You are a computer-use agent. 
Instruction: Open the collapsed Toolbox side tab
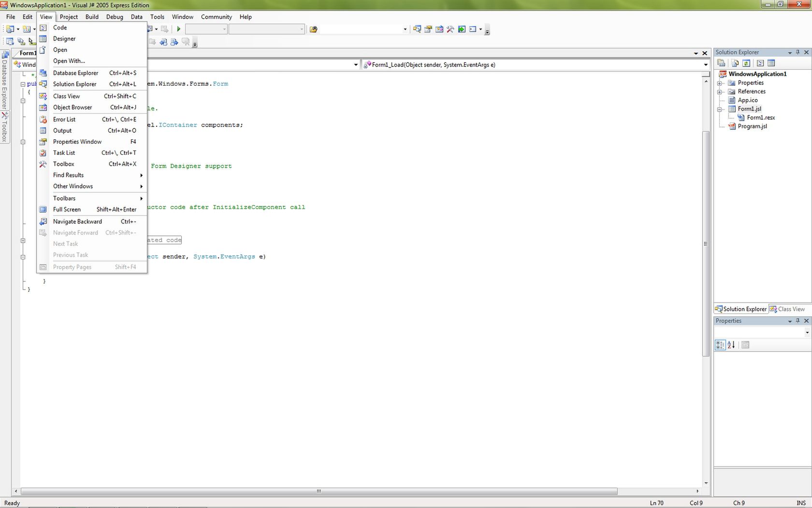tap(5, 127)
